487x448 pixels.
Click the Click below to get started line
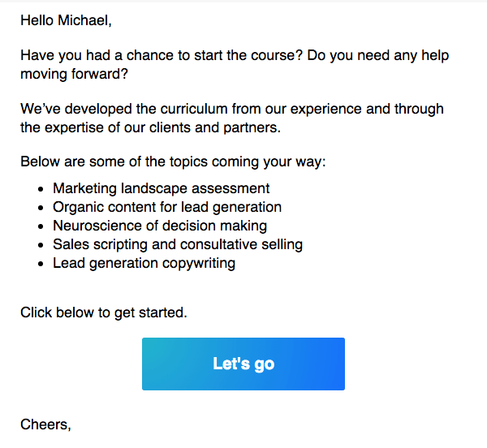pyautogui.click(x=104, y=312)
